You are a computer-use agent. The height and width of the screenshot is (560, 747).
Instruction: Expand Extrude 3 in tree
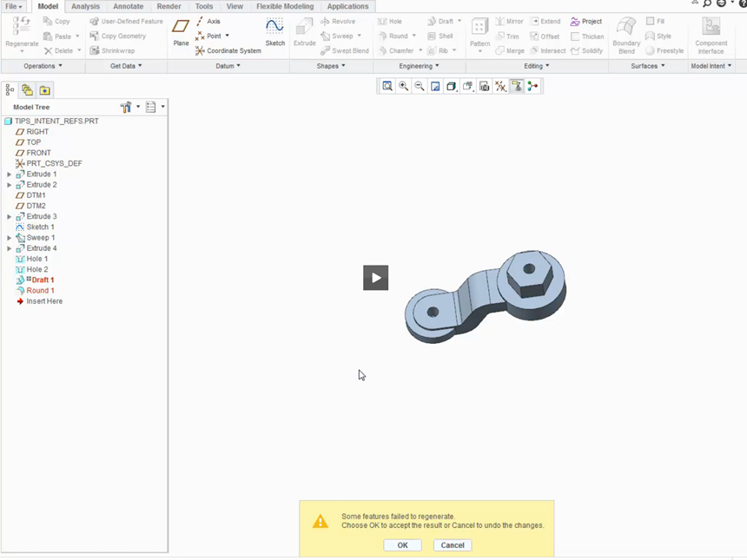click(9, 217)
